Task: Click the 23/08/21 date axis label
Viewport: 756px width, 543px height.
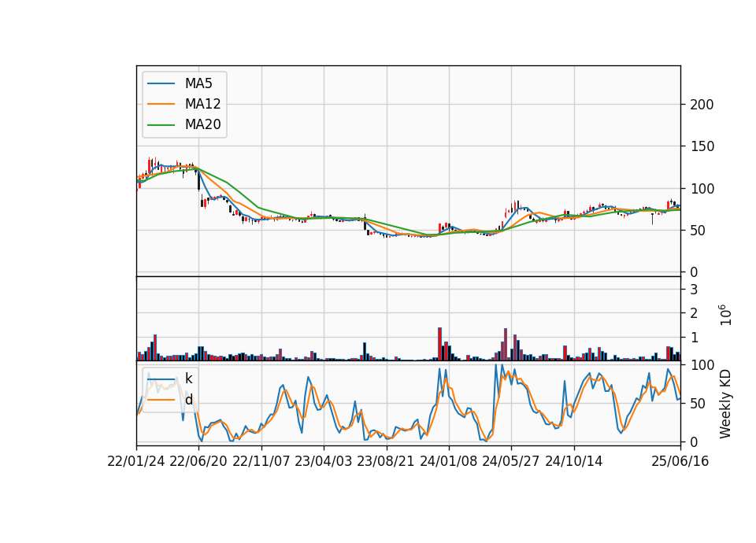Action: click(386, 462)
